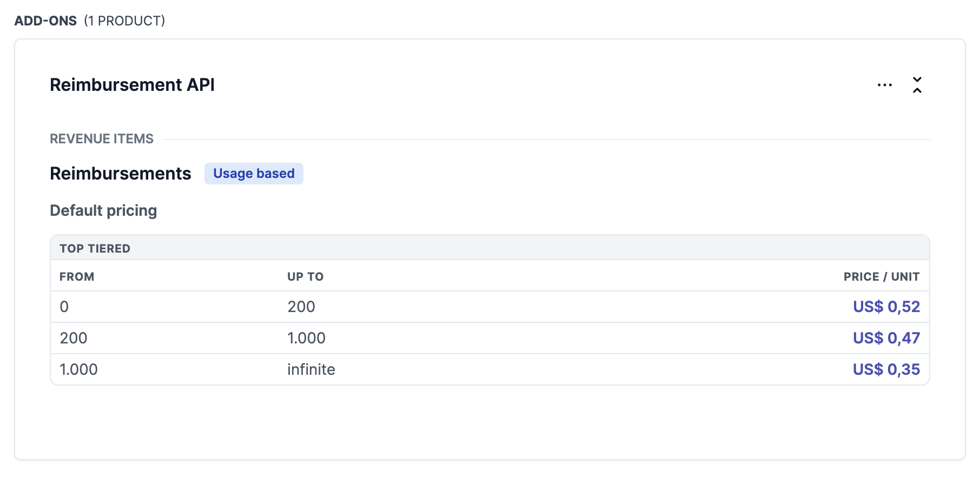The width and height of the screenshot is (980, 477).
Task: Click the REVENUE ITEMS section label
Action: click(x=102, y=139)
